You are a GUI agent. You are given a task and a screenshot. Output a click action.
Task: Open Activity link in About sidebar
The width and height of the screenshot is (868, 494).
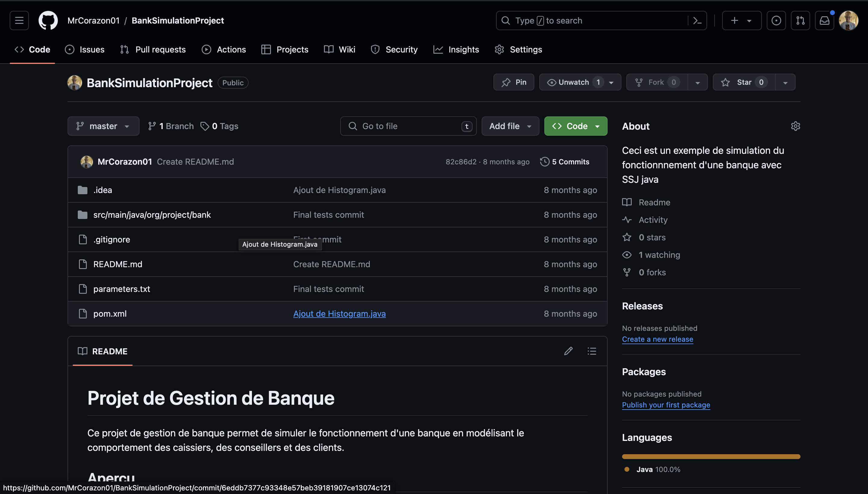coord(645,220)
